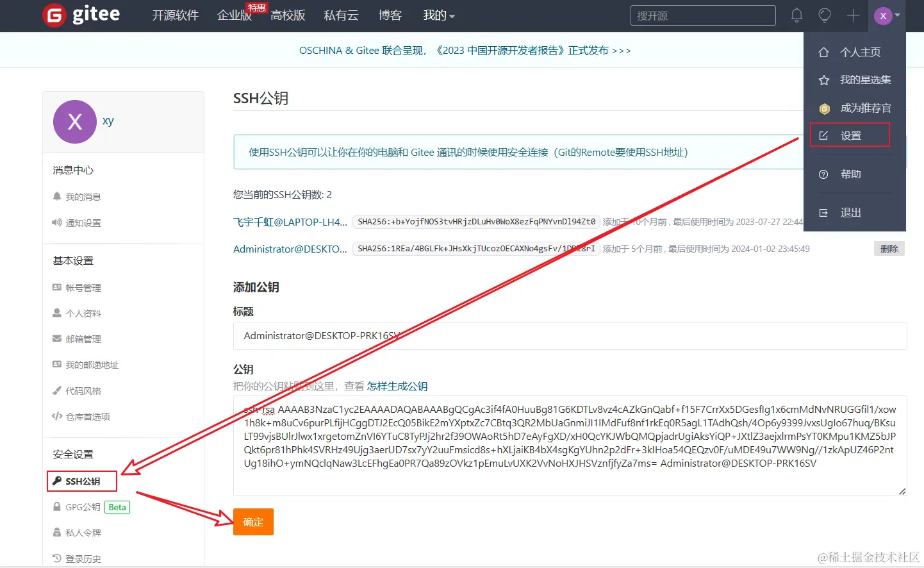Image resolution: width=924 pixels, height=568 pixels.
Task: Click the token icon beside 私人令牌
Action: coord(57,532)
